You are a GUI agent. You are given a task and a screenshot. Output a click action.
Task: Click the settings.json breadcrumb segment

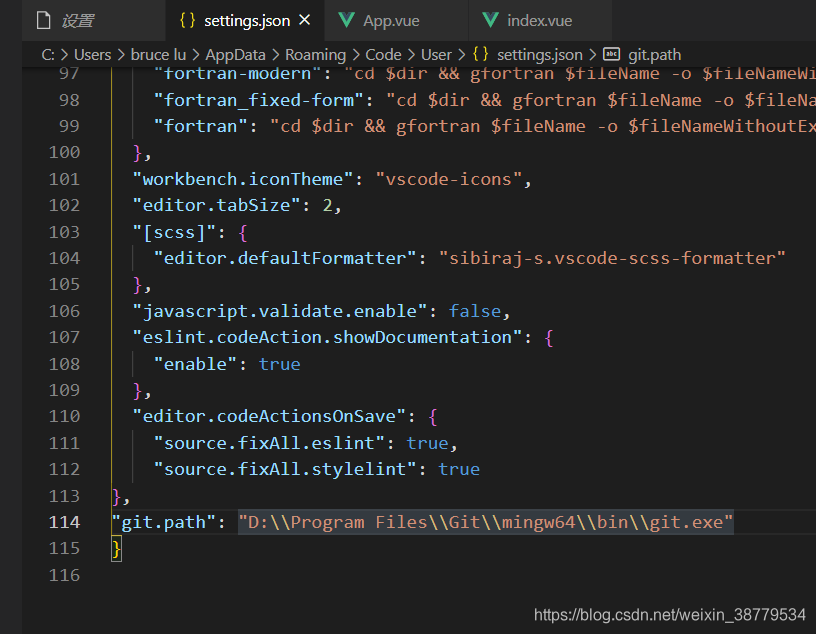tap(540, 55)
